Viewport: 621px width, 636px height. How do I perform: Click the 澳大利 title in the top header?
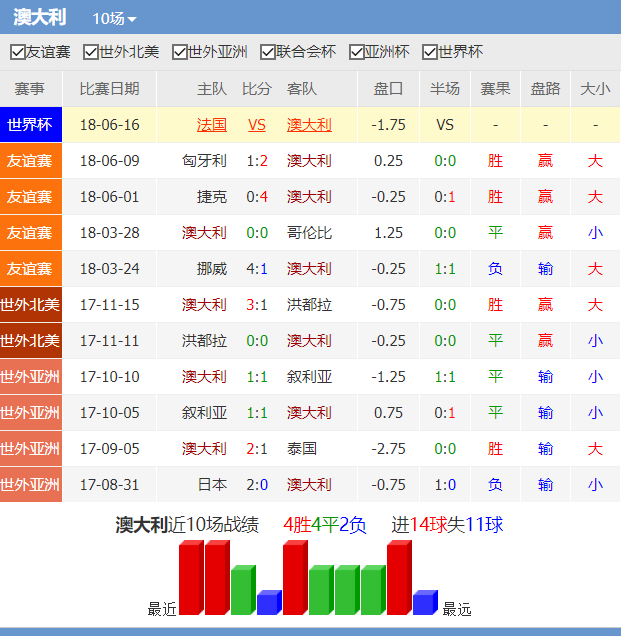[40, 18]
